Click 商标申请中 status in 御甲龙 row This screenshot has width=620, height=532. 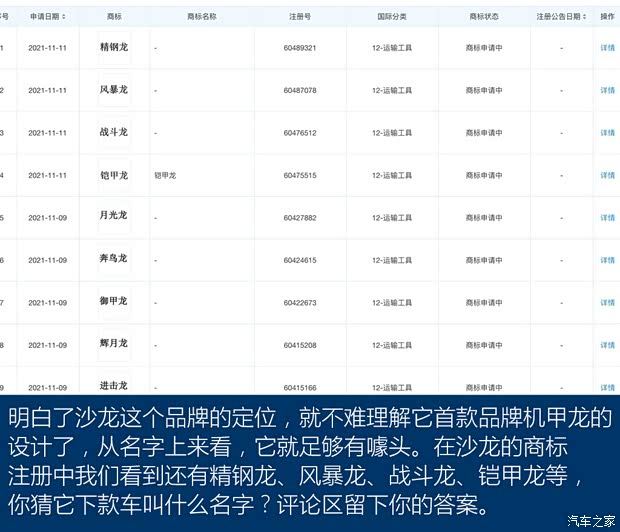(x=484, y=303)
